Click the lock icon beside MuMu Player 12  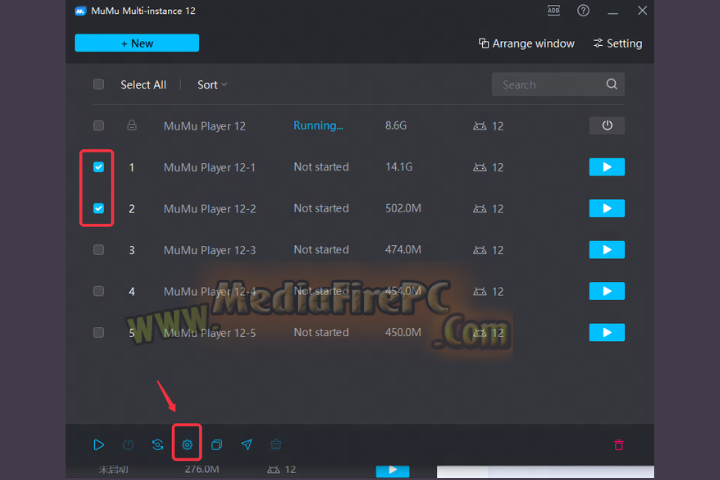132,125
